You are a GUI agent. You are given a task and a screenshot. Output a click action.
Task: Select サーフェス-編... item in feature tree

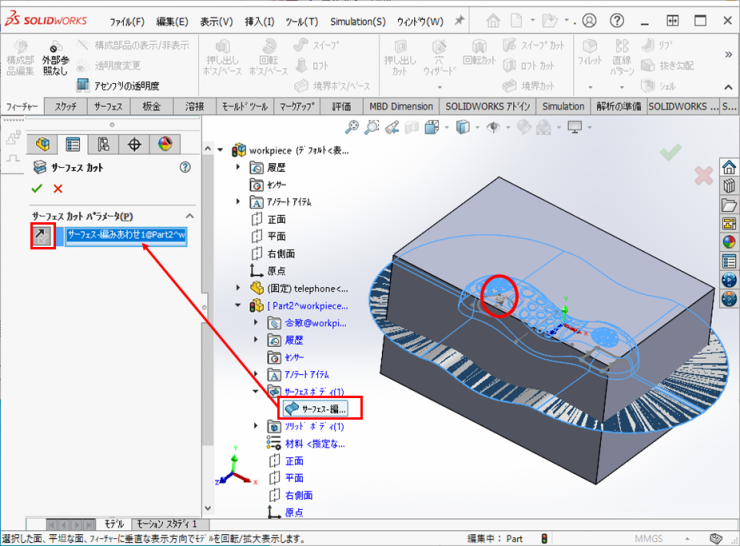pos(320,408)
